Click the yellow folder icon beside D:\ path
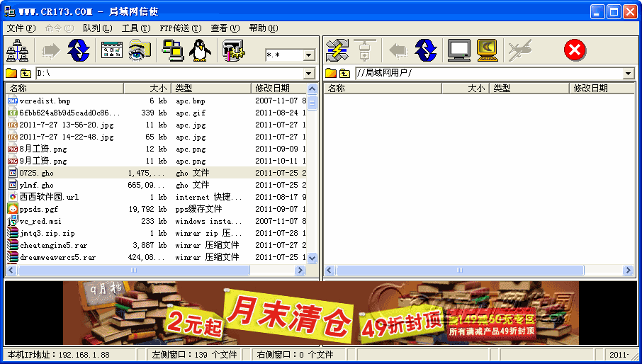The height and width of the screenshot is (364, 642). click(x=11, y=73)
